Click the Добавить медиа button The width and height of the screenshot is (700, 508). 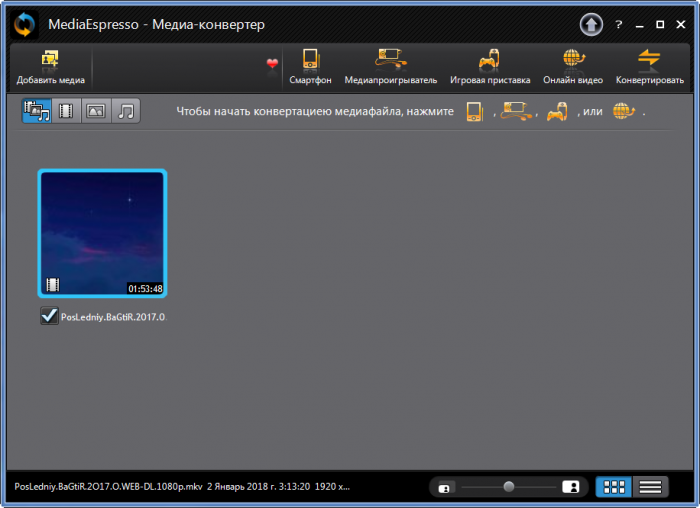(x=50, y=67)
